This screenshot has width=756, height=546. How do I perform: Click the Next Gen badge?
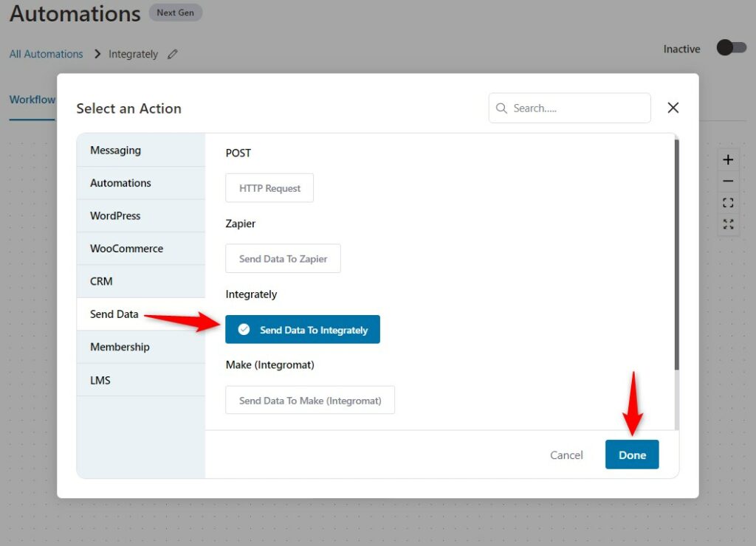pos(176,13)
